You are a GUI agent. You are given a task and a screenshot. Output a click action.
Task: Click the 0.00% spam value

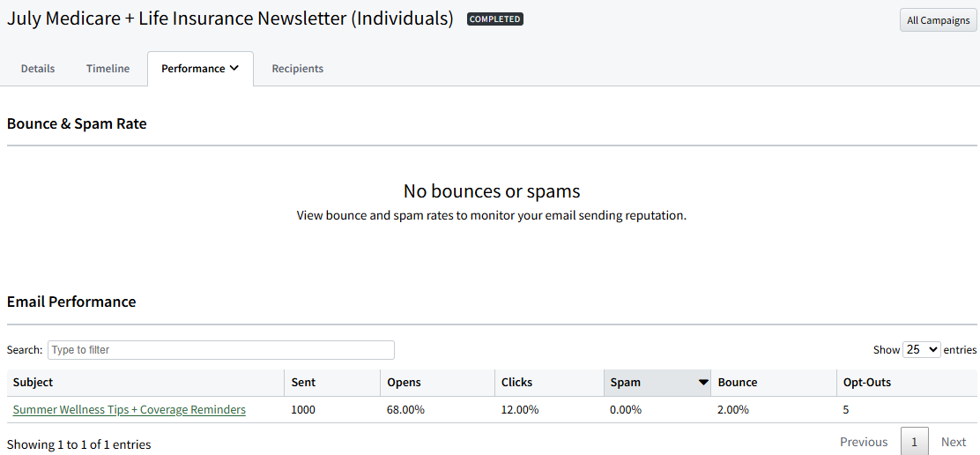pyautogui.click(x=626, y=410)
